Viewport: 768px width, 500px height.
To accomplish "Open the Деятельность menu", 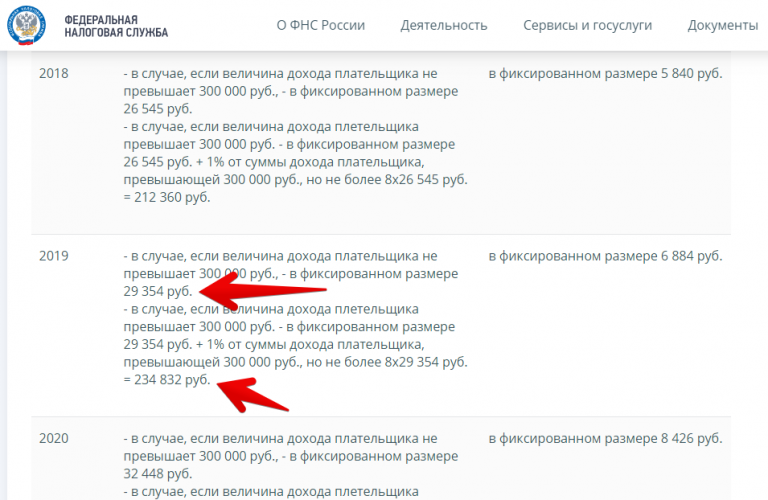I will 444,25.
